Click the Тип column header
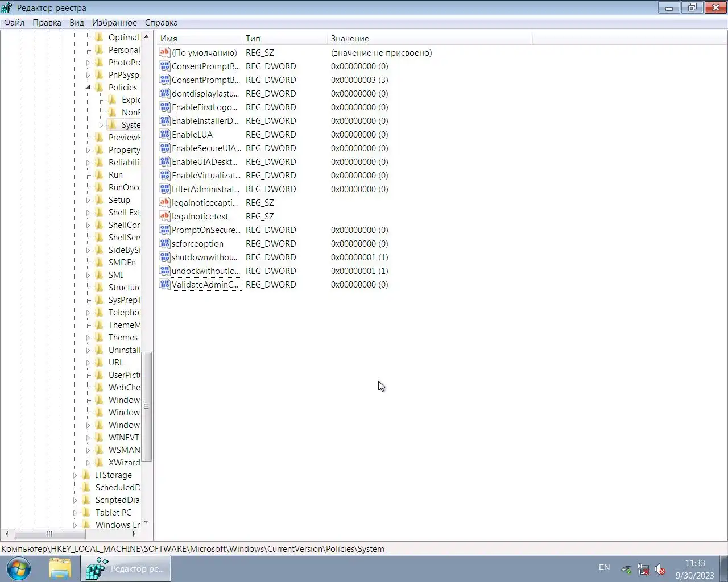This screenshot has width=728, height=582. [285, 39]
